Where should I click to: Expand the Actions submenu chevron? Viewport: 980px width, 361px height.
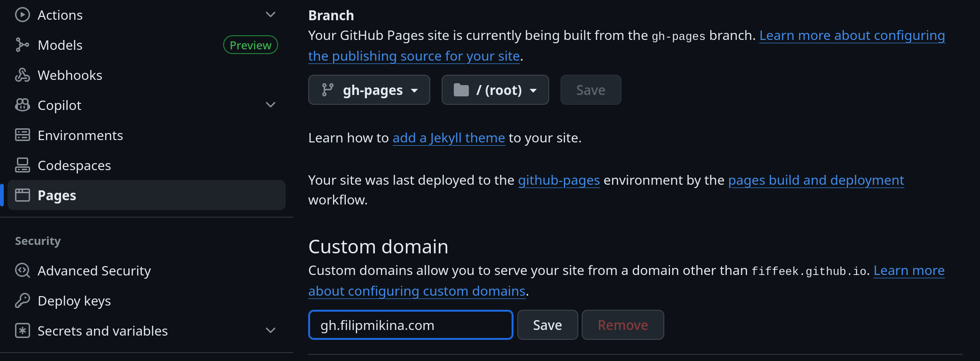[271, 15]
